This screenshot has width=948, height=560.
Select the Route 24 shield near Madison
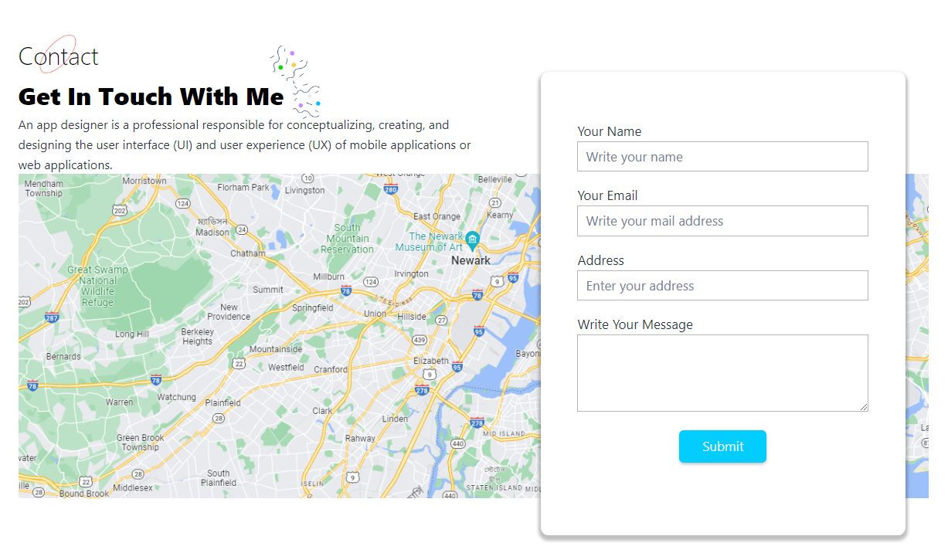pos(242,229)
